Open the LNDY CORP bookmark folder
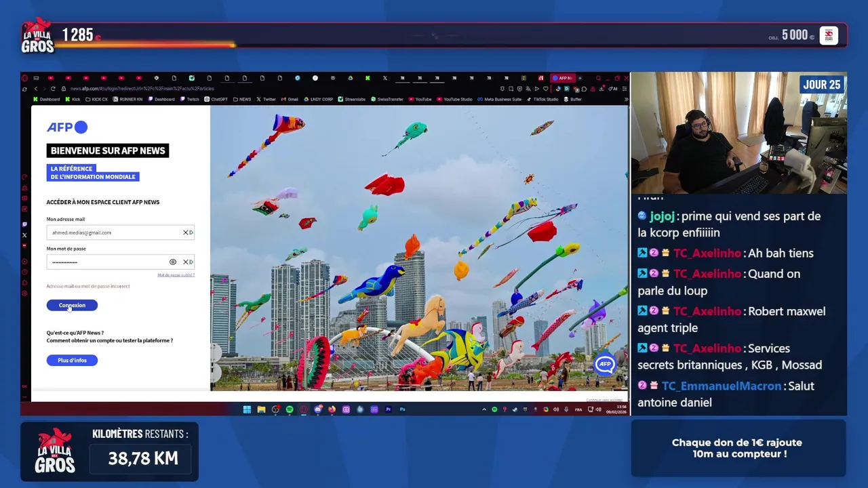 coord(319,99)
